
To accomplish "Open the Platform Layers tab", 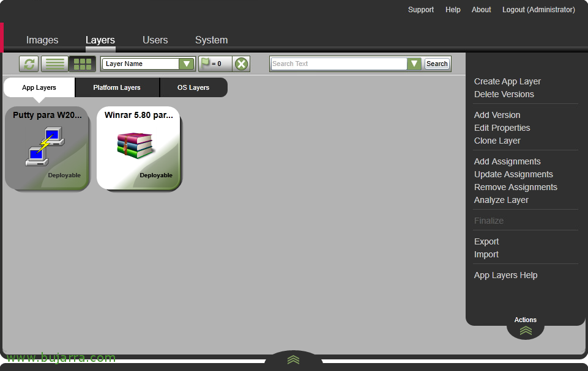I will [x=117, y=87].
